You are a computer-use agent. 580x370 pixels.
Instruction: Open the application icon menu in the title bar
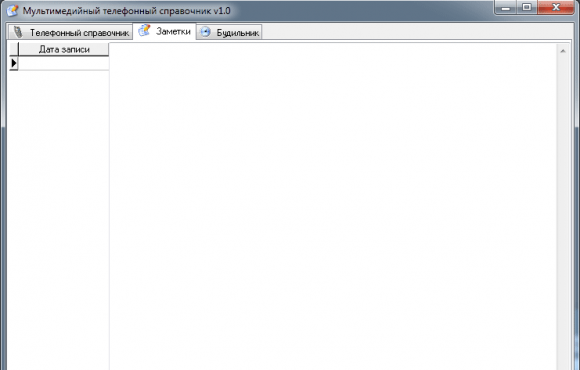point(12,10)
